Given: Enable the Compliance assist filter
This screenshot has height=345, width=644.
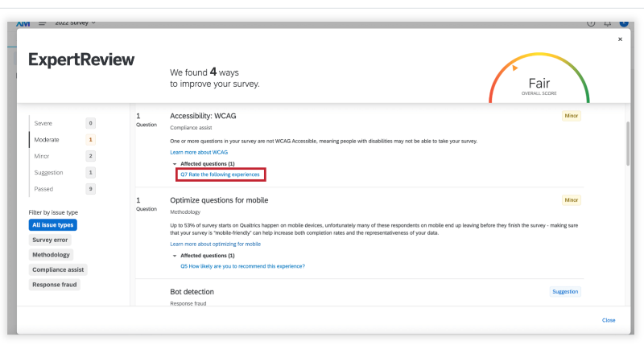Looking at the screenshot, I should (x=59, y=269).
